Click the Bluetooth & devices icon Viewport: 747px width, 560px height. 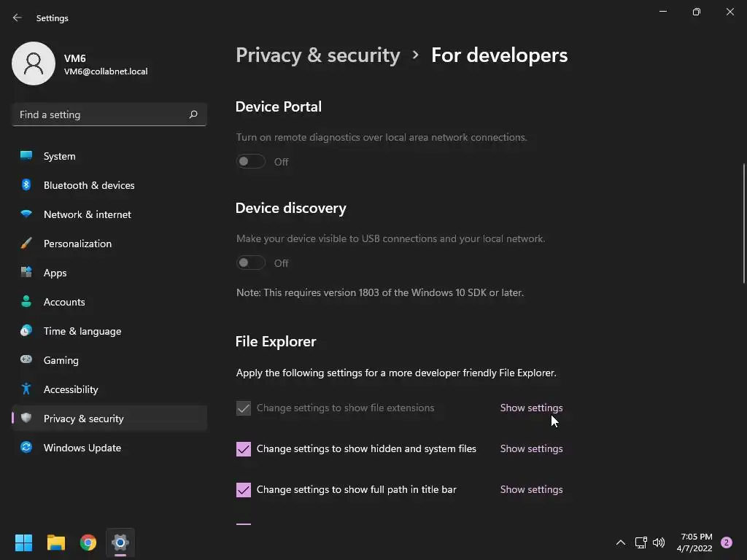tap(26, 185)
